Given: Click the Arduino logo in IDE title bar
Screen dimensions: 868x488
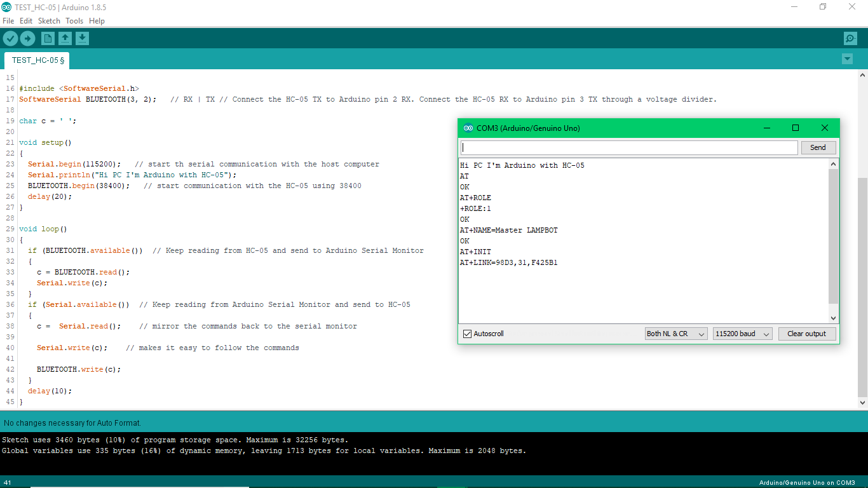Looking at the screenshot, I should [6, 7].
